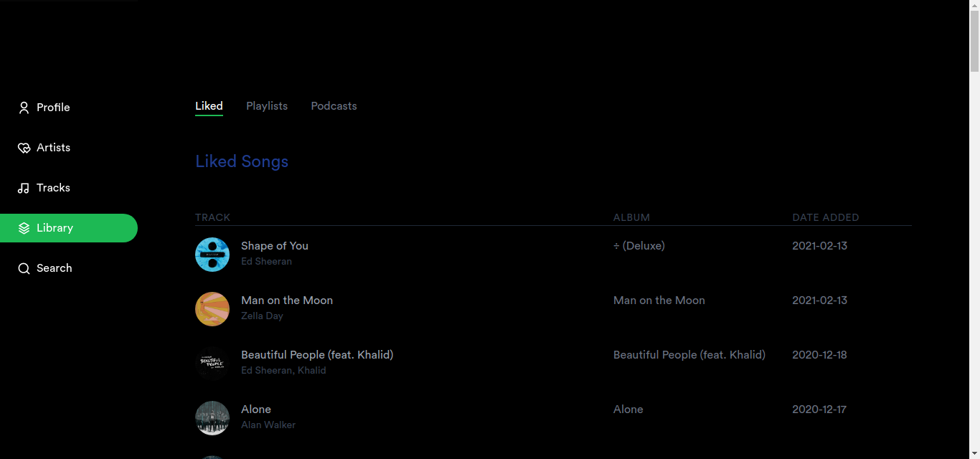This screenshot has height=459, width=980.
Task: Open the Search magnifier icon
Action: 24,268
